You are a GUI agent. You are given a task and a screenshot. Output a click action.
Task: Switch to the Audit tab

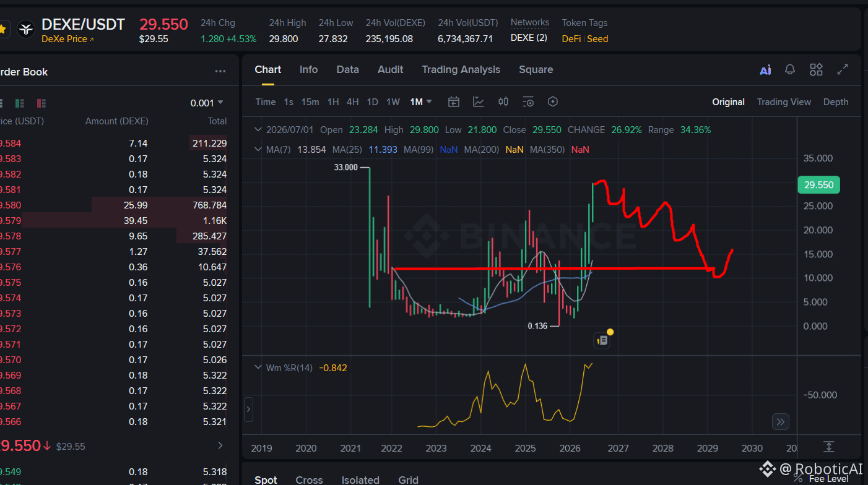tap(390, 70)
